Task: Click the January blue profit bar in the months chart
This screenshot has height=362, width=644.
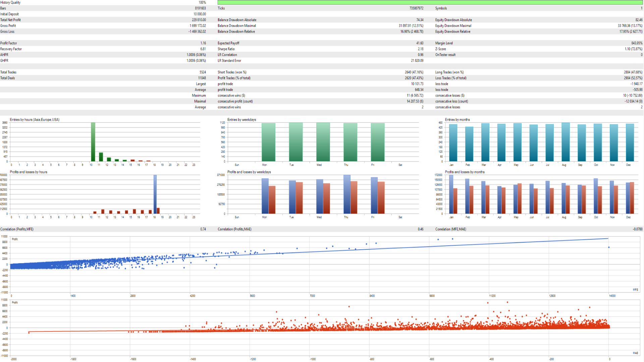Action: tap(451, 194)
